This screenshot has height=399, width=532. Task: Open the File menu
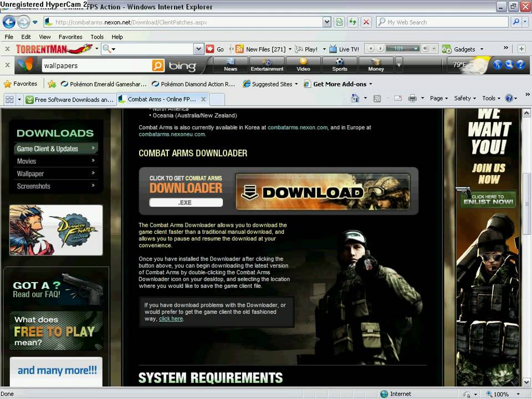[9, 37]
